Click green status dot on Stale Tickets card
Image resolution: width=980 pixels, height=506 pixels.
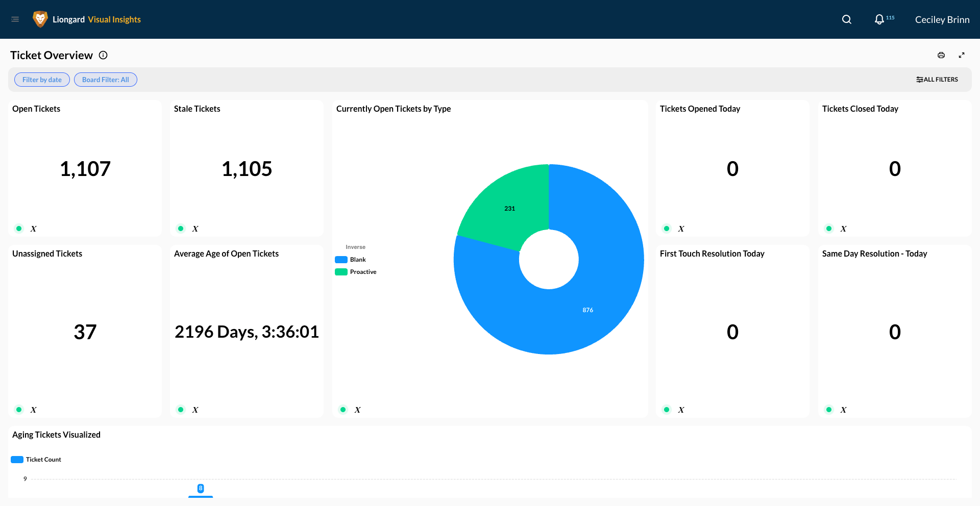tap(181, 229)
